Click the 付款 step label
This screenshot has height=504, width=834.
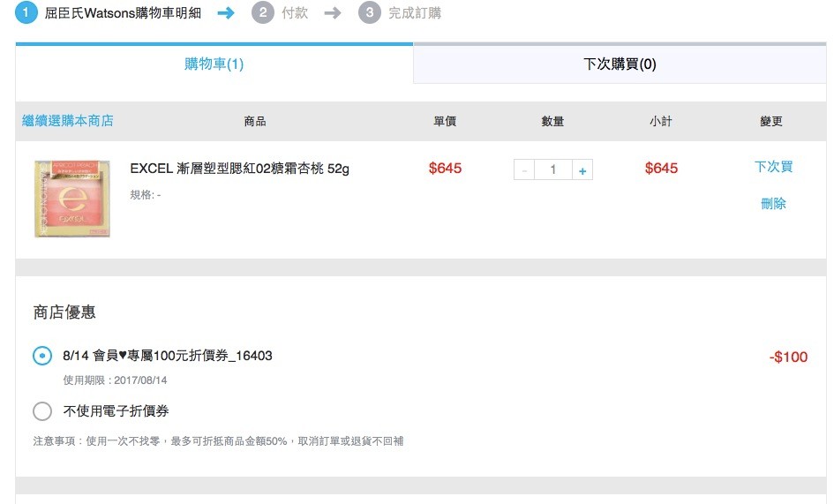click(295, 12)
